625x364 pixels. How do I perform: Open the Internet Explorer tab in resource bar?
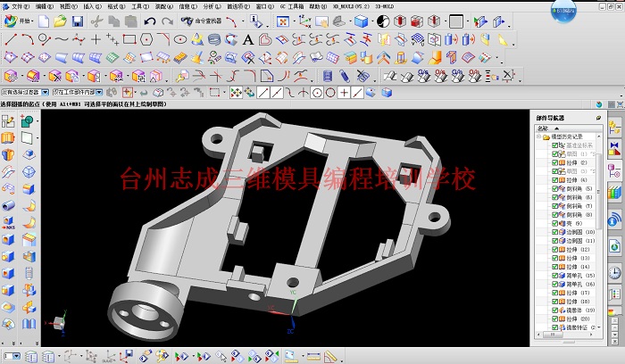pos(614,246)
